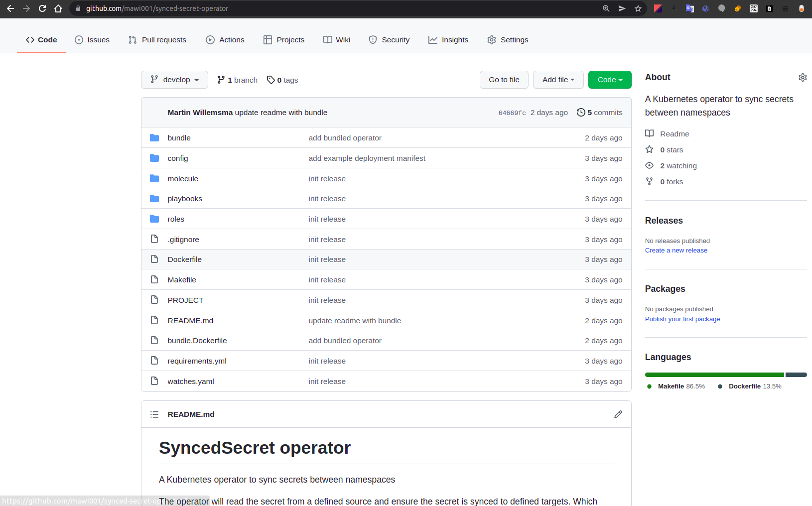Open the 64669fc commit hash link
812x506 pixels.
[512, 113]
